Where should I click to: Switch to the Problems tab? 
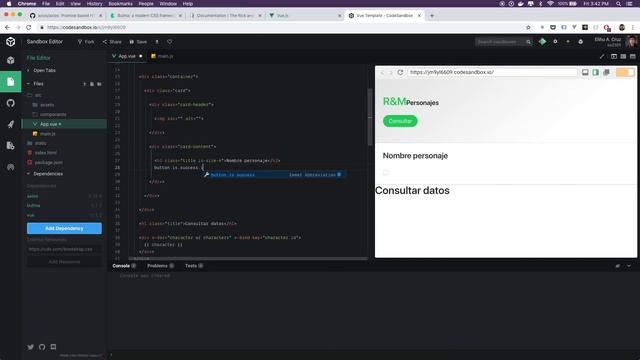pos(160,266)
